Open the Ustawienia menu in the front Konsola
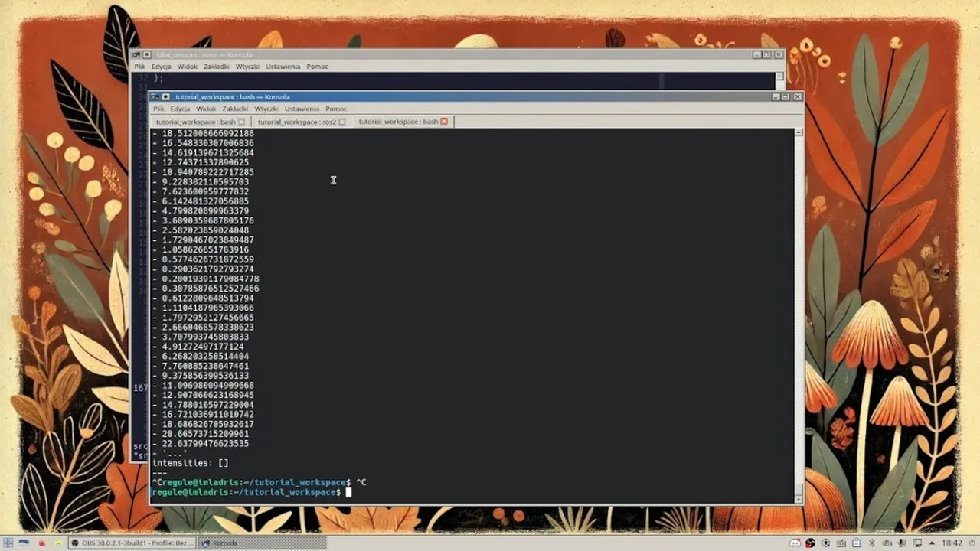This screenshot has height=551, width=980. pos(302,109)
